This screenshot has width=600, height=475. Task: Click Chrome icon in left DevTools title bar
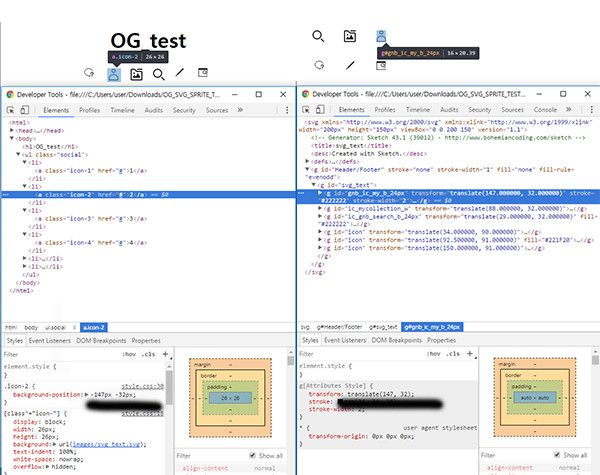pyautogui.click(x=10, y=95)
